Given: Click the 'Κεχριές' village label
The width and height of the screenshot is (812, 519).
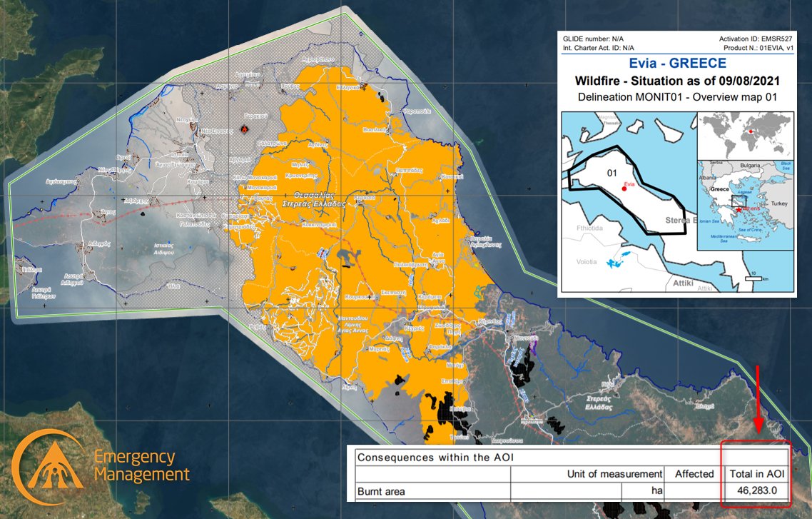Looking at the screenshot, I should click(415, 328).
